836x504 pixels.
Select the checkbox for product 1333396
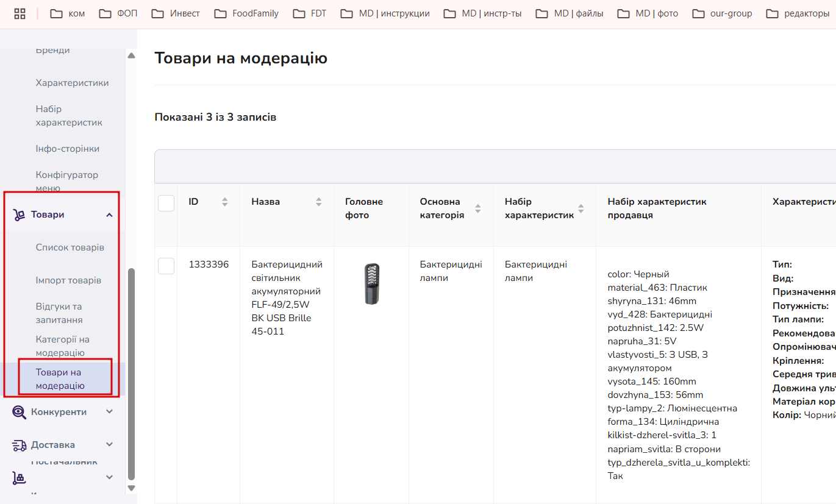[x=166, y=266]
